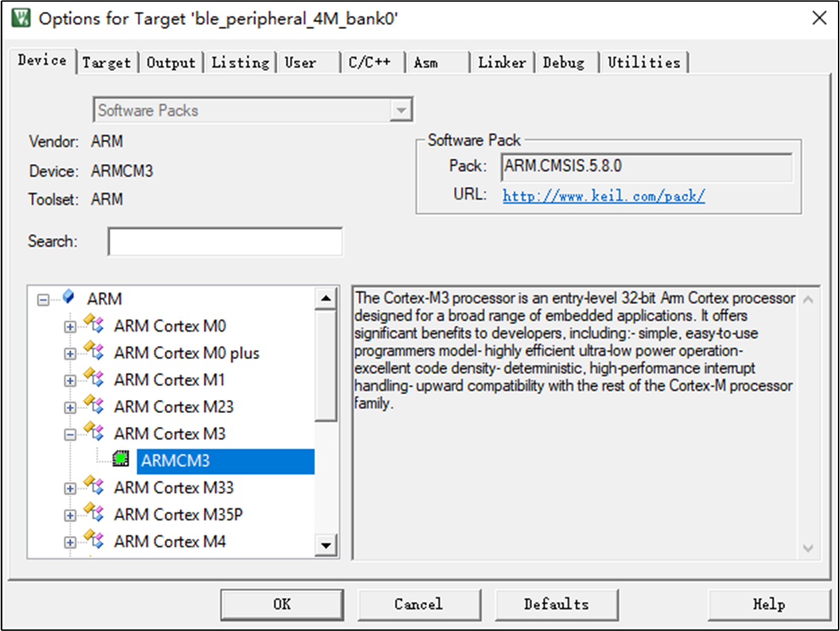Image resolution: width=840 pixels, height=631 pixels.
Task: Click the Keil uVision icon in title bar
Action: coord(20,19)
